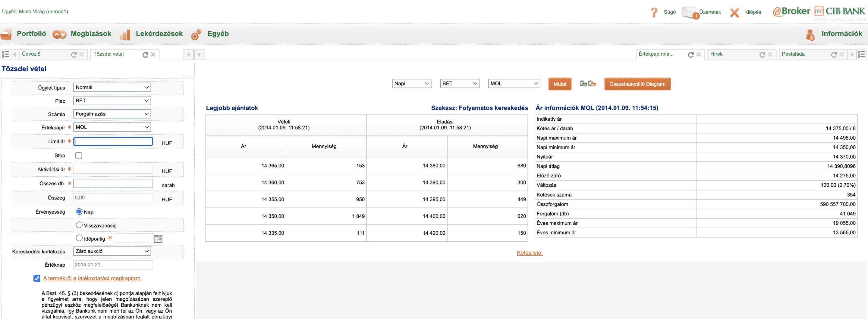Click the Összes db. quantity input field
The height and width of the screenshot is (319, 868).
point(113,183)
